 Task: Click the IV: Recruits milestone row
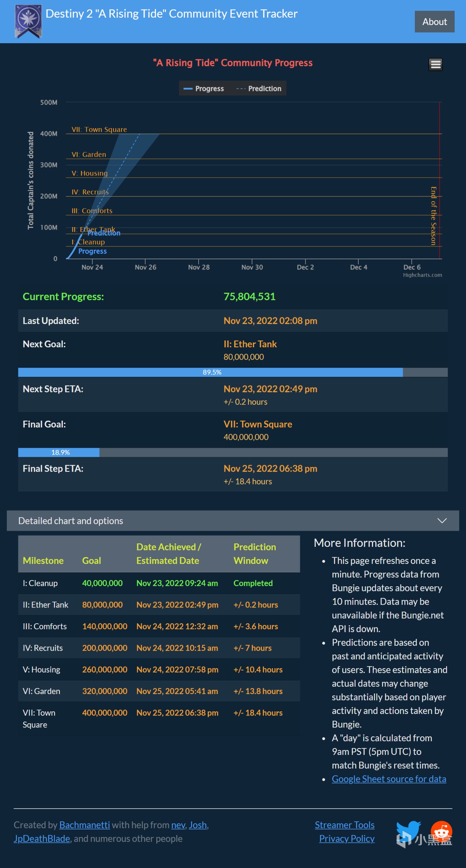pyautogui.click(x=159, y=648)
